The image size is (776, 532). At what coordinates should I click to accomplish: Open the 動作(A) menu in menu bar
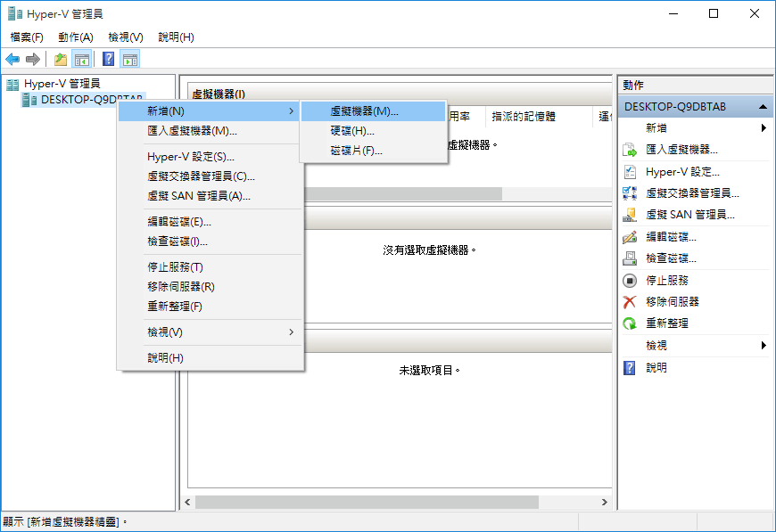[76, 37]
